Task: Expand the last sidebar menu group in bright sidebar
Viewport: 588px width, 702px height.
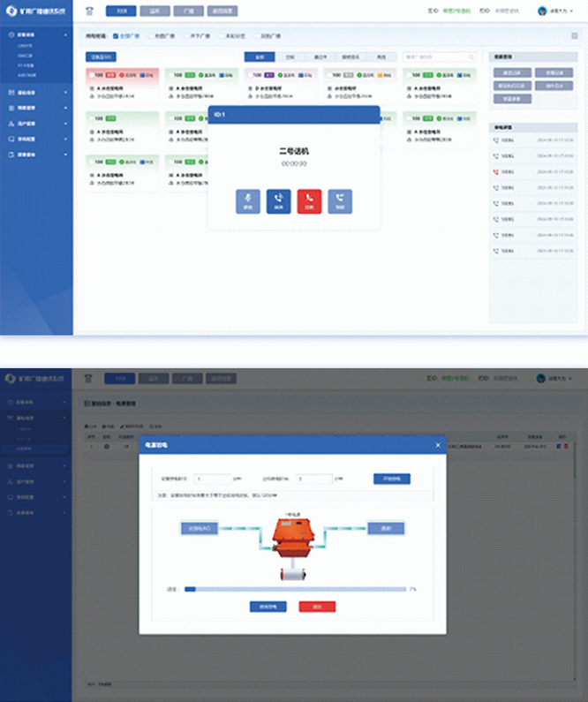Action: [x=36, y=155]
